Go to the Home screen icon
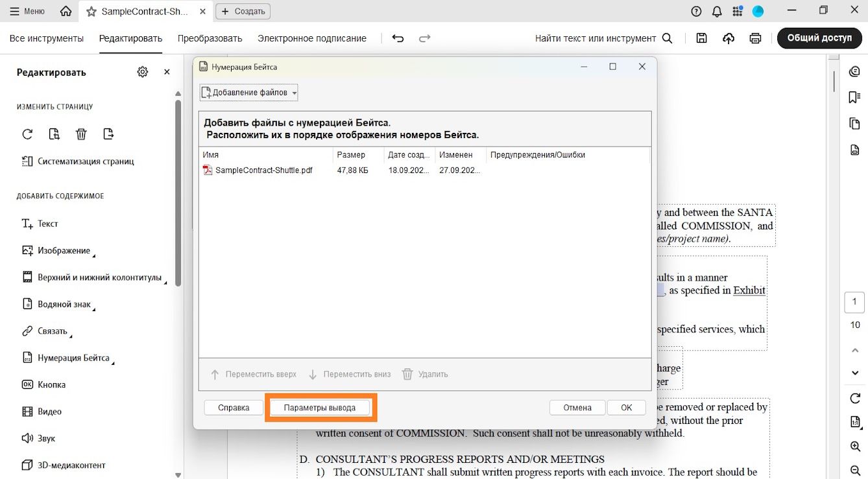This screenshot has width=868, height=479. (66, 11)
